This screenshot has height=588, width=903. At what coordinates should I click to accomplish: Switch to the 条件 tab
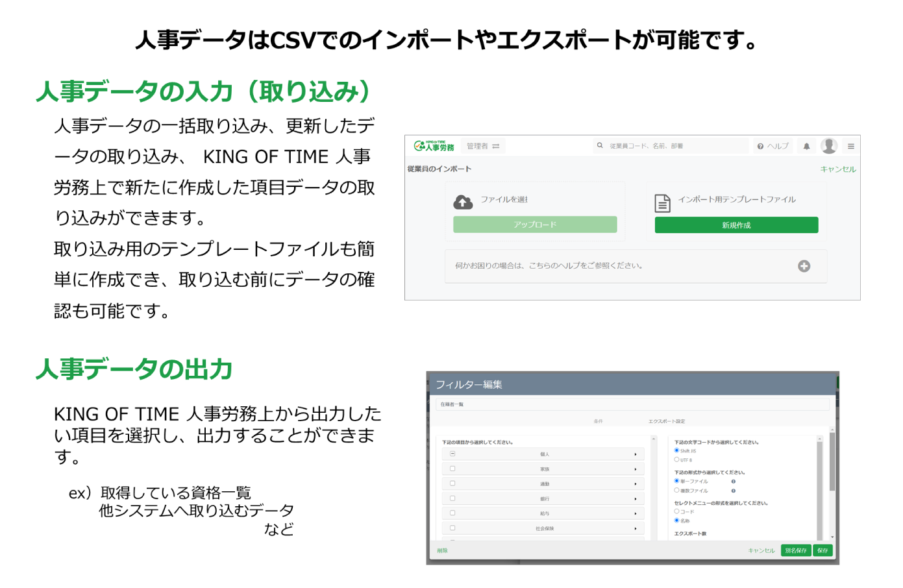(x=598, y=421)
